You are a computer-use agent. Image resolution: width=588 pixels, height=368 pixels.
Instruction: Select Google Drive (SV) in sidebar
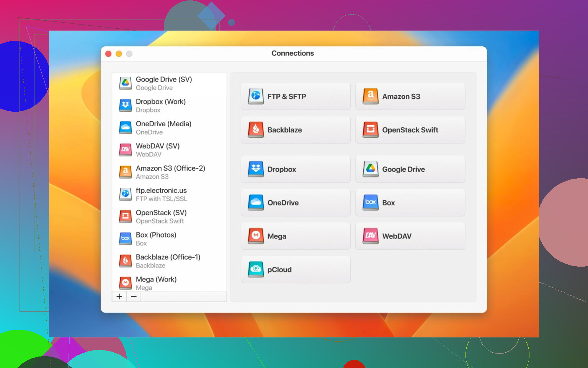164,83
